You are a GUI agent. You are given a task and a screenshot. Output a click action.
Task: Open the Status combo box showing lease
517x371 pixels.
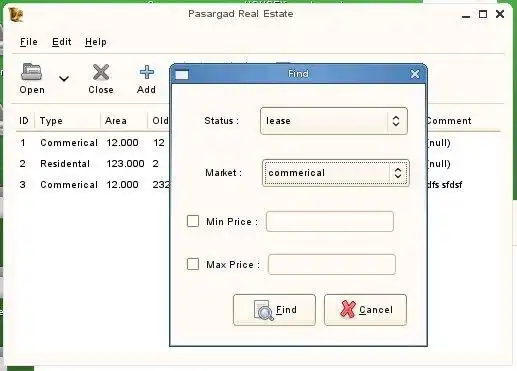pos(334,121)
